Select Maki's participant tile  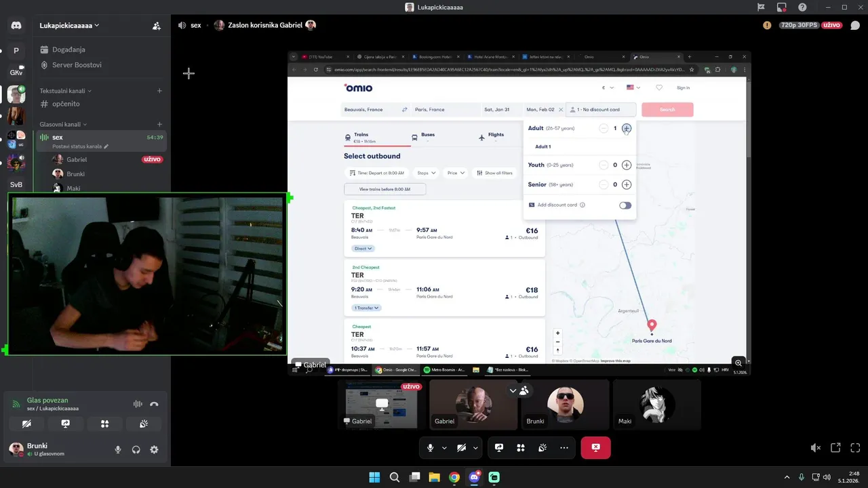pyautogui.click(x=656, y=404)
